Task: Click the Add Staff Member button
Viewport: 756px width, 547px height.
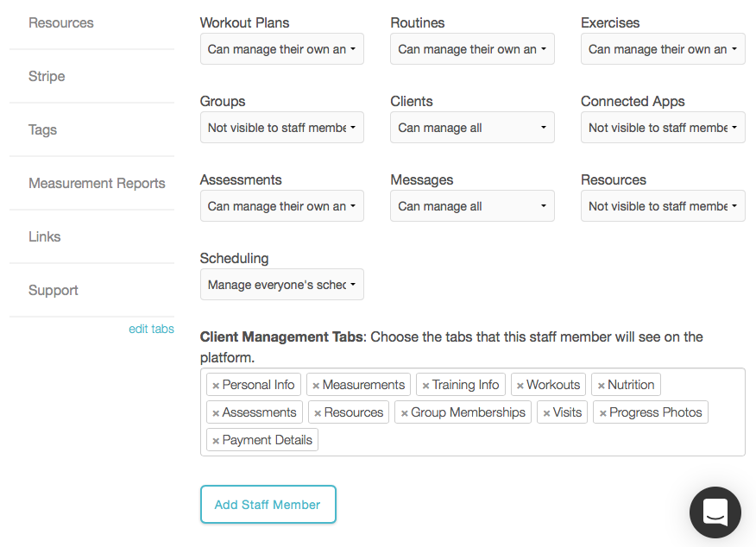Action: (x=268, y=505)
